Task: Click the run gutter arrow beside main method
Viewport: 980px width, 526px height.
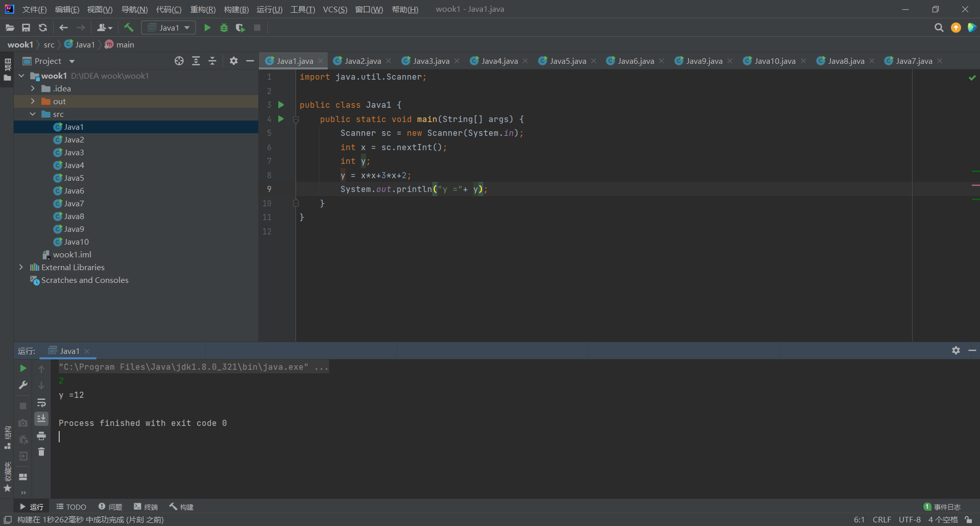Action: 281,119
